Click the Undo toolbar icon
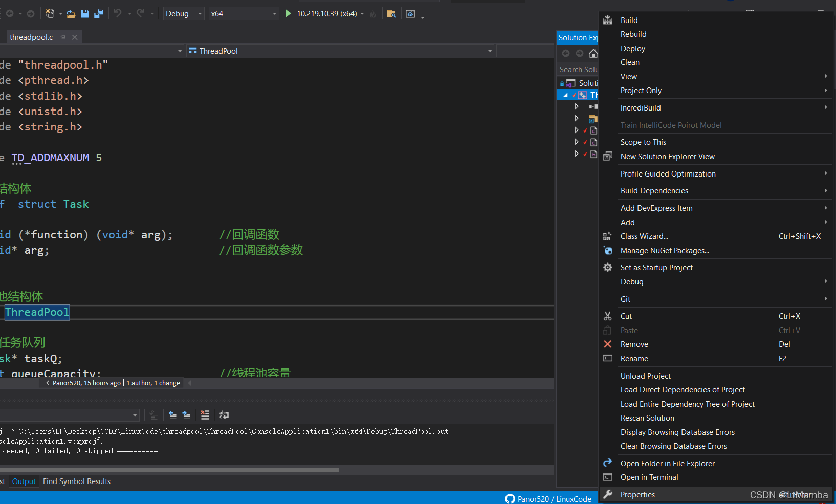Viewport: 836px width, 504px height. tap(118, 14)
